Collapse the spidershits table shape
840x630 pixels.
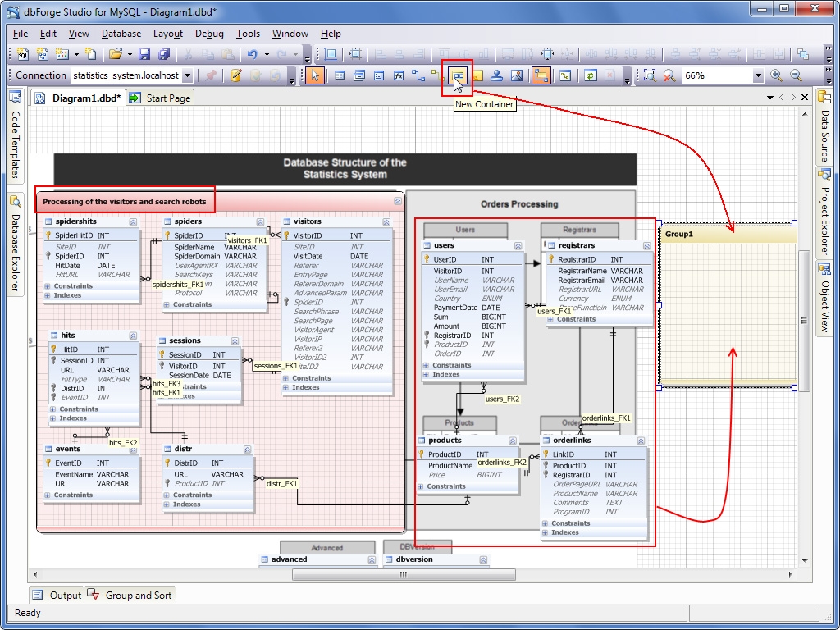click(x=133, y=221)
